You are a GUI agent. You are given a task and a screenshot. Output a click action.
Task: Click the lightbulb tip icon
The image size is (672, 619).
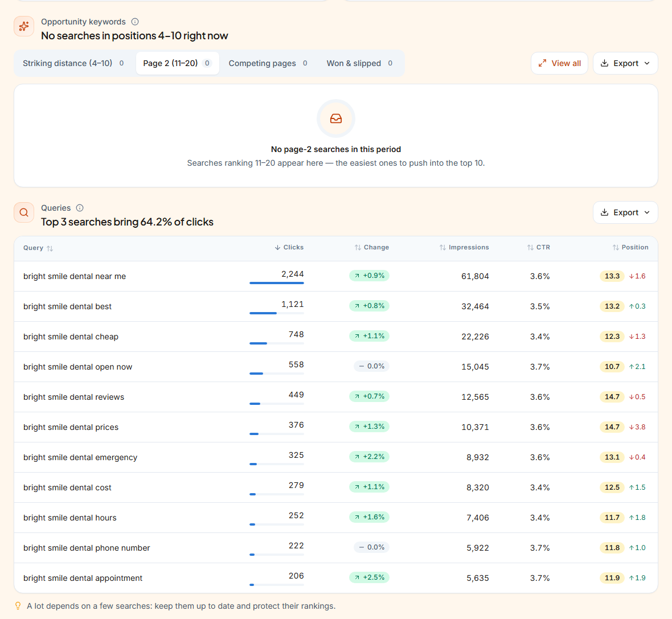click(18, 606)
